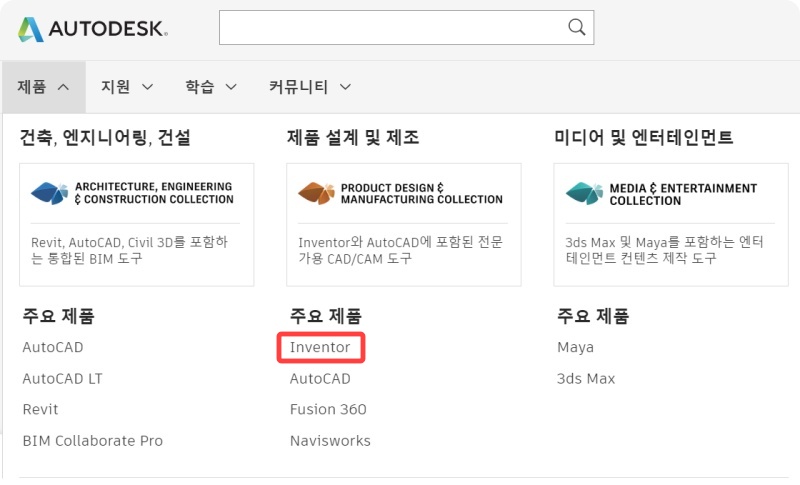The height and width of the screenshot is (485, 800).
Task: Open the BIM Collaborate Pro link
Action: tap(93, 441)
